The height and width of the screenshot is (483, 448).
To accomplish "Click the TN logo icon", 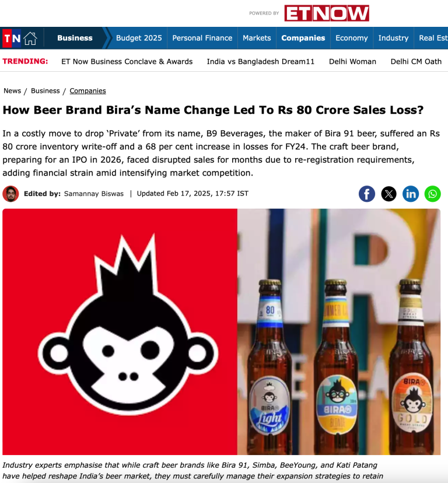I will click(12, 38).
